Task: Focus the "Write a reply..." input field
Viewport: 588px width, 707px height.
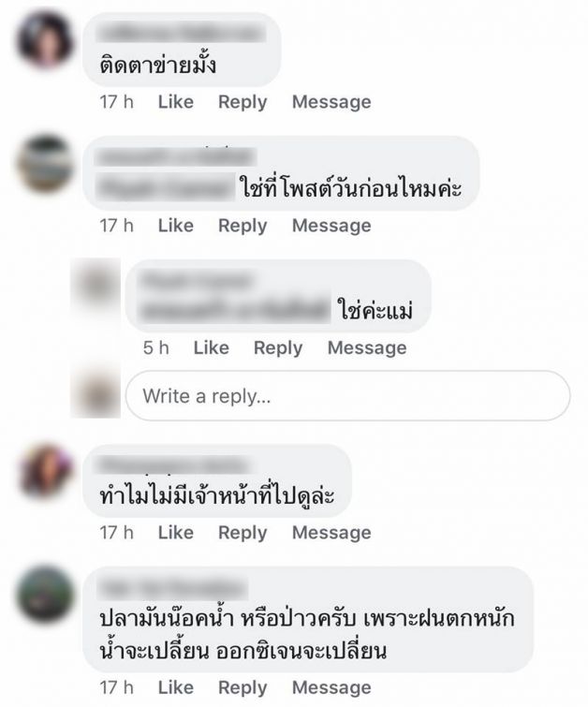Action: coord(347,396)
